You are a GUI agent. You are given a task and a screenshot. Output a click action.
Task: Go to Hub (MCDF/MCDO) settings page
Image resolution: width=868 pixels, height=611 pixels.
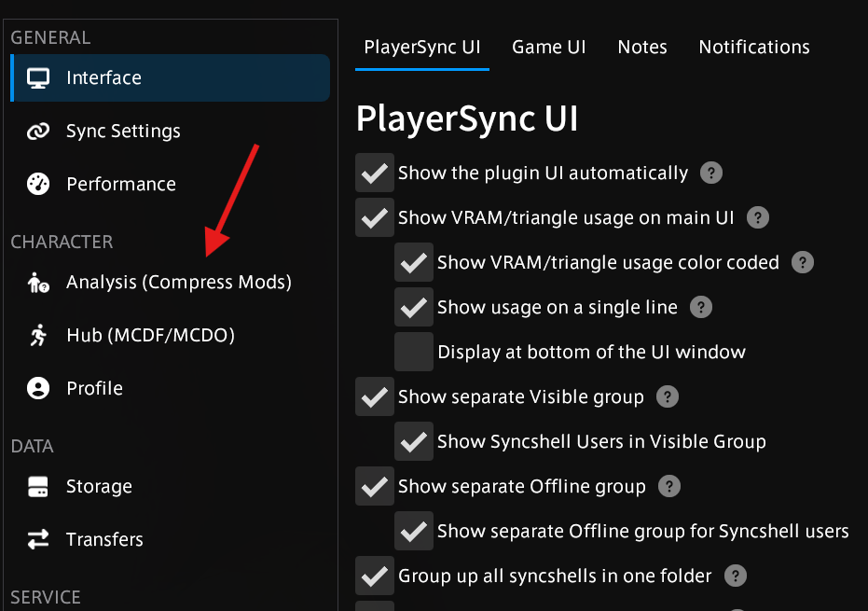click(x=150, y=336)
